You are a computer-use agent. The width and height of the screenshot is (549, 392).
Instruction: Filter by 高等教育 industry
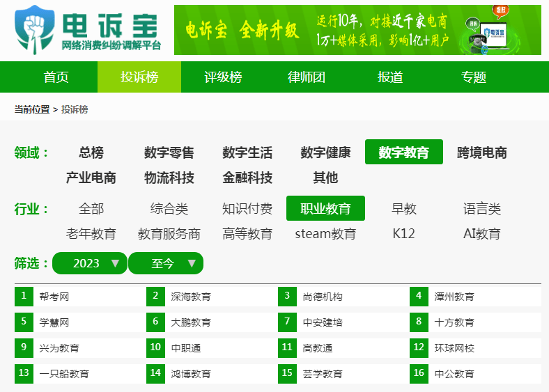pos(247,233)
